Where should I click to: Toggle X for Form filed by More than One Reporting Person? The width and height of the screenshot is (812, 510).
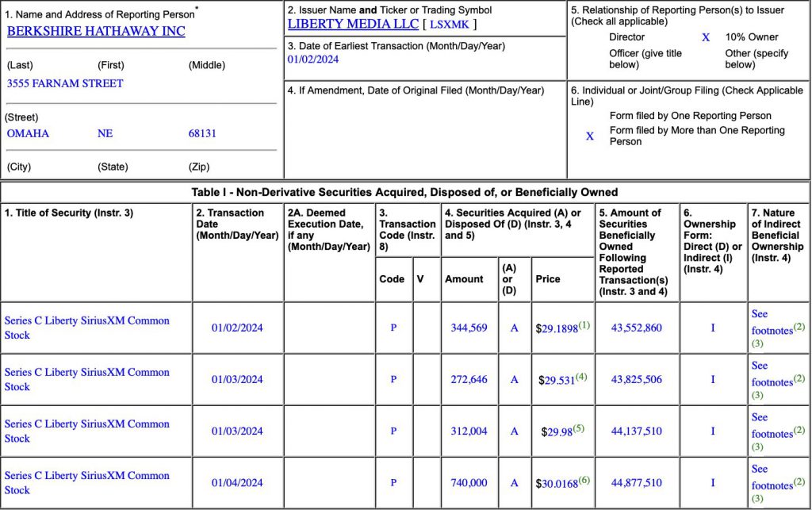(x=589, y=136)
